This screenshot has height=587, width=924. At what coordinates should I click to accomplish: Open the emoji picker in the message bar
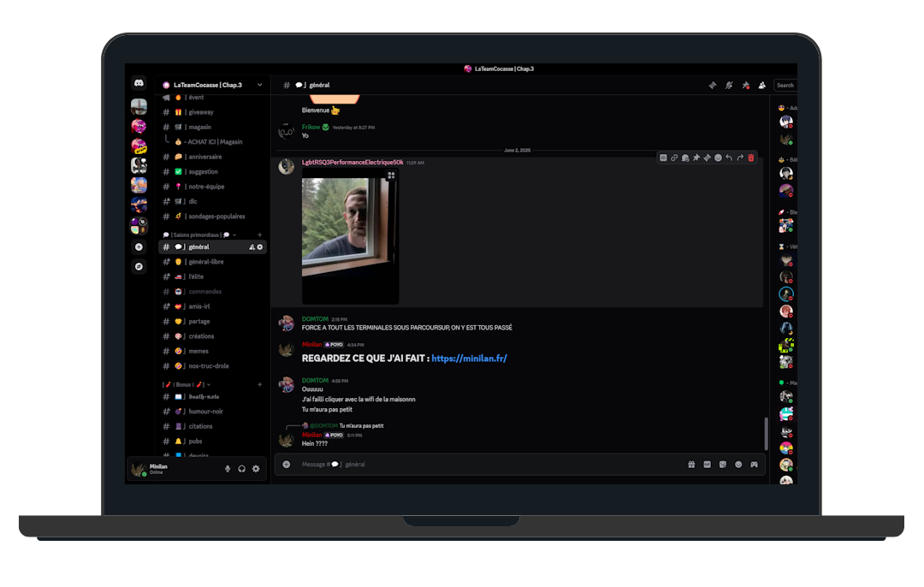click(x=737, y=465)
